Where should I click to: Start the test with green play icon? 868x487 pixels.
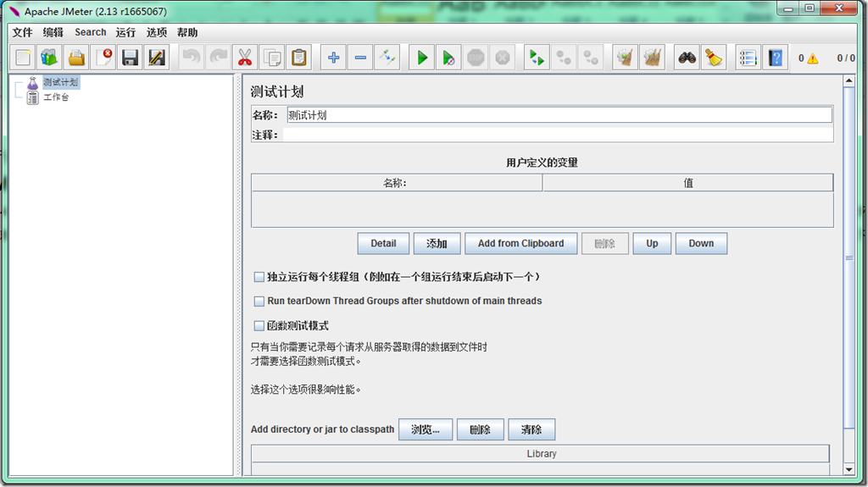pyautogui.click(x=422, y=58)
